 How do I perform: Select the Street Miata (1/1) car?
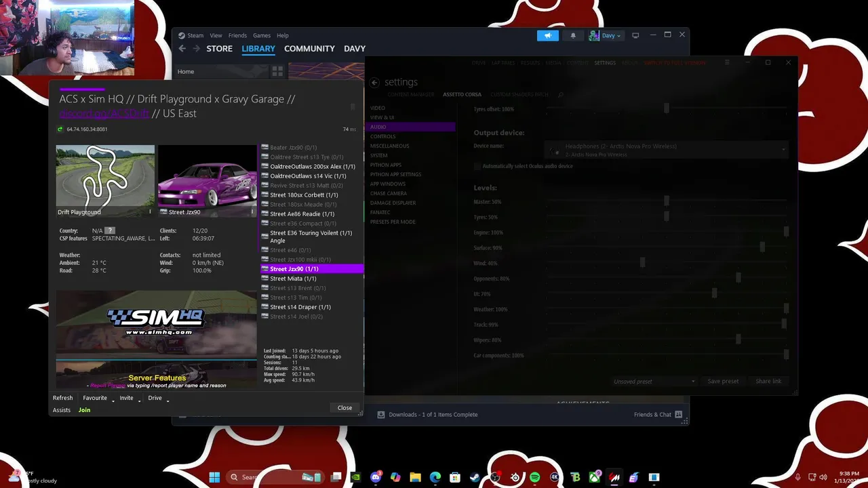(x=312, y=279)
